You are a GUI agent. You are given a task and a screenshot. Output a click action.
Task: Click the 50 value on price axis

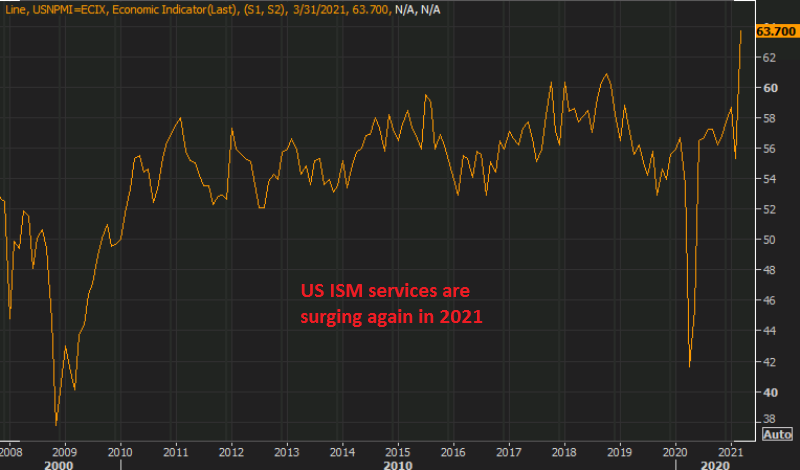(769, 240)
